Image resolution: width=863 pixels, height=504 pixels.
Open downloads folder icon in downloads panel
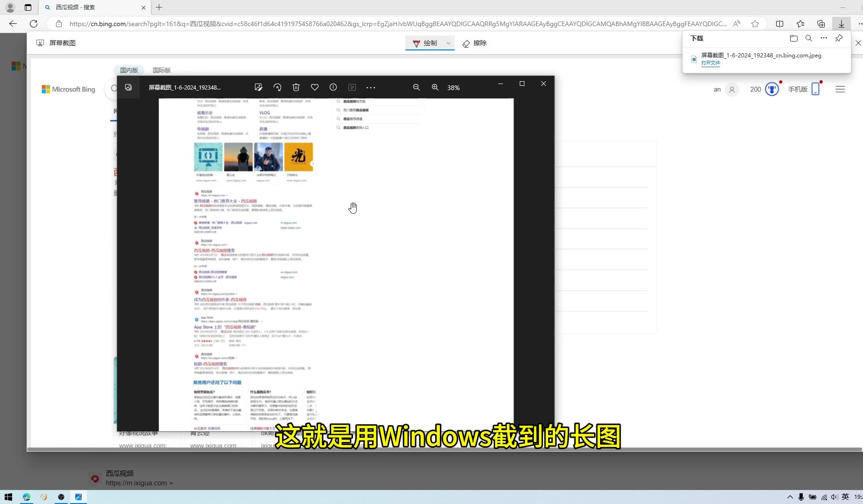793,38
